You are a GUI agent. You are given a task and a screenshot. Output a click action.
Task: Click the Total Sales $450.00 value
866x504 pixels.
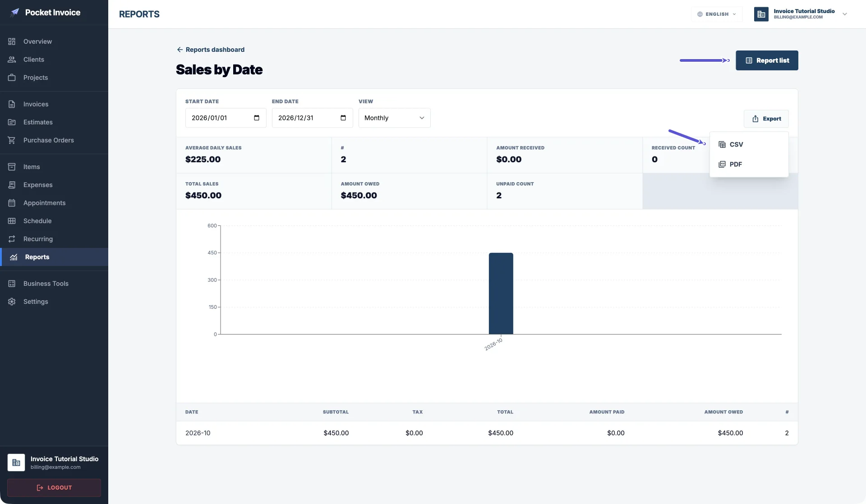coord(203,196)
